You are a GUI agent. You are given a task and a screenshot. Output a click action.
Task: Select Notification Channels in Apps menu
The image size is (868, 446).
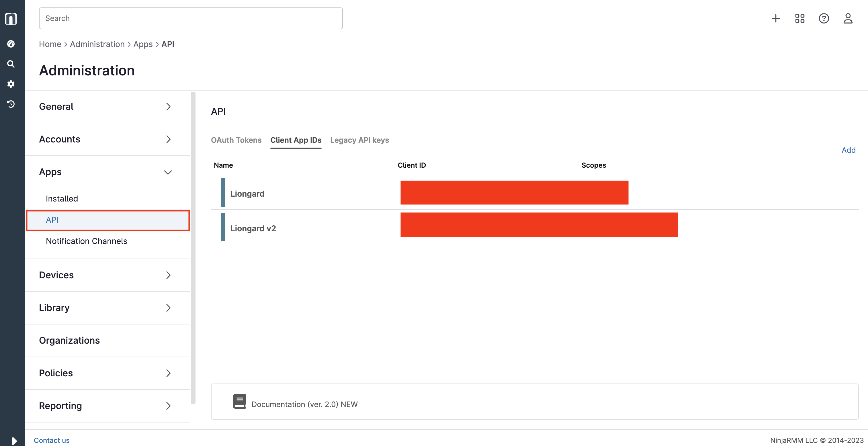tap(86, 241)
